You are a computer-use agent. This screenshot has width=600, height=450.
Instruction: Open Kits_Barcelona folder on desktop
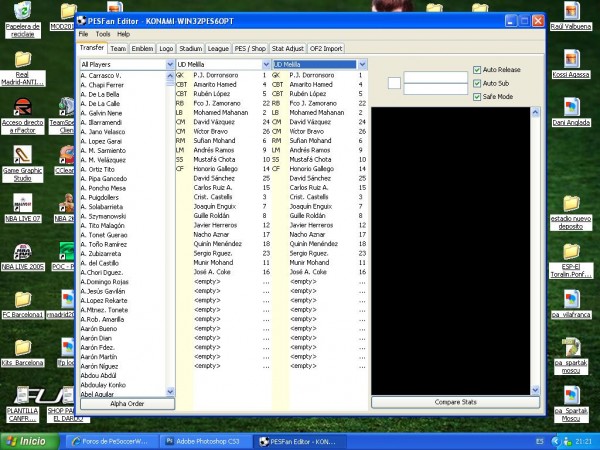[23, 353]
